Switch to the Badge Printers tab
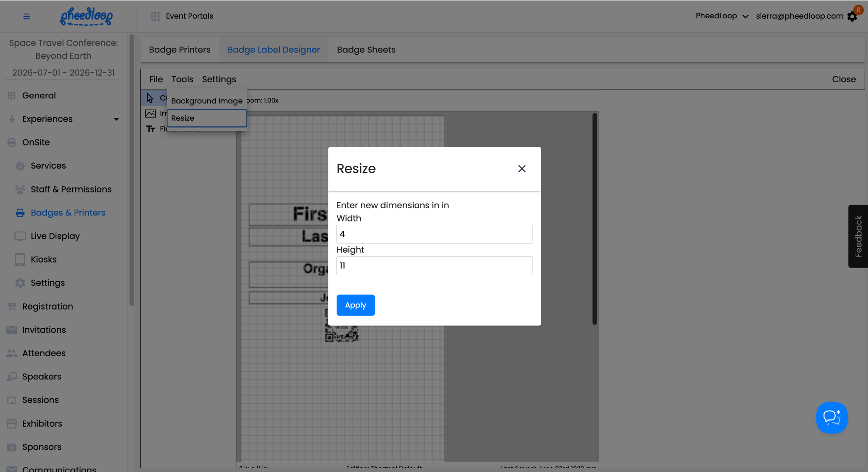 [180, 50]
